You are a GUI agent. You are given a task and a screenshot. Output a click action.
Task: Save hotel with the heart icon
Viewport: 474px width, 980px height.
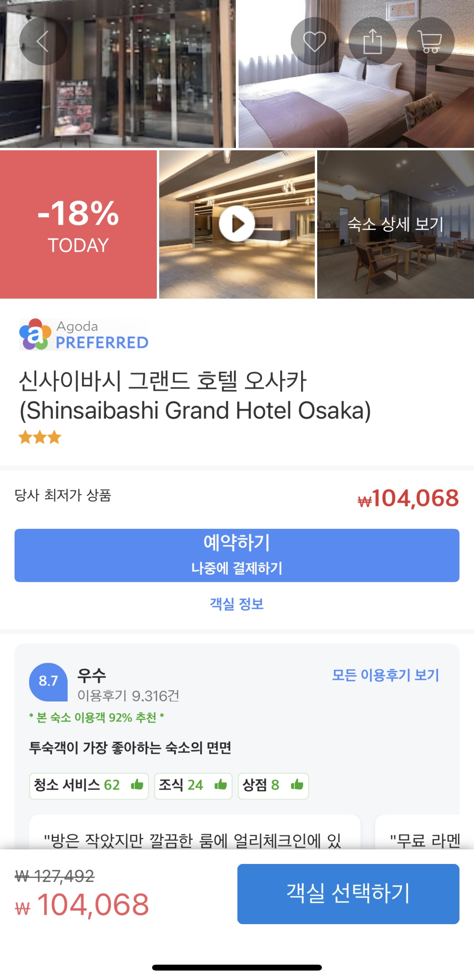coord(314,41)
